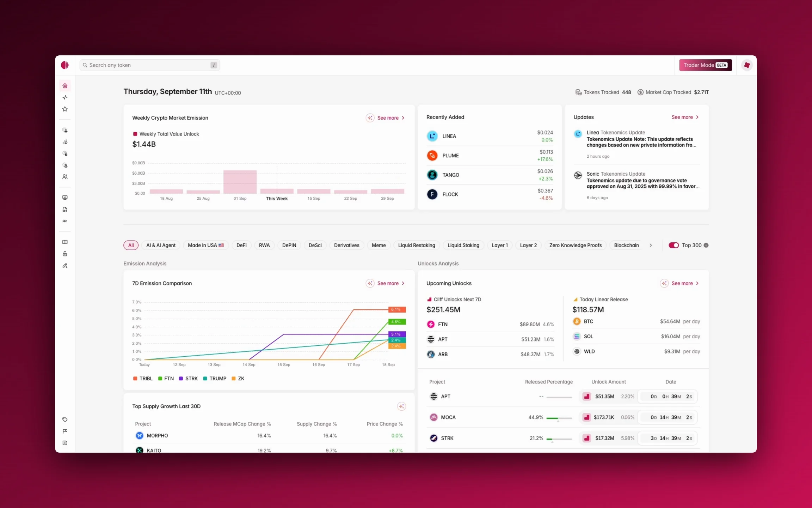The image size is (812, 508).
Task: Open the MORPHO row in supply growth table
Action: tap(269, 436)
